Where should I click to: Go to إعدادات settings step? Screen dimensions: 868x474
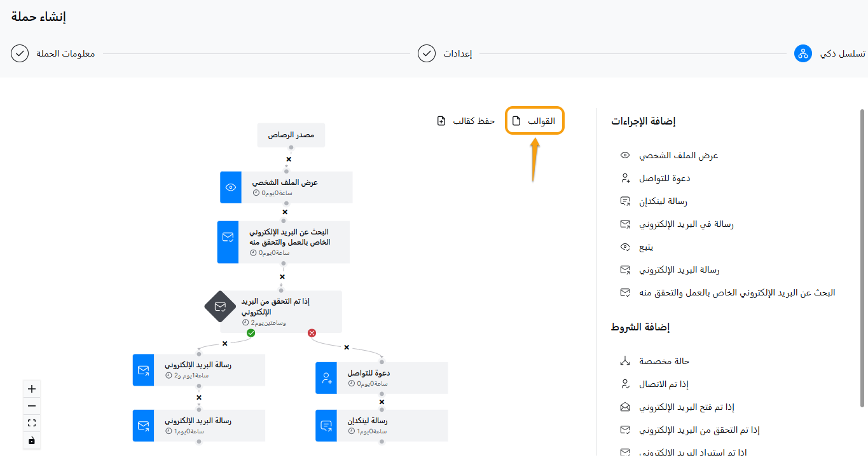pos(445,53)
